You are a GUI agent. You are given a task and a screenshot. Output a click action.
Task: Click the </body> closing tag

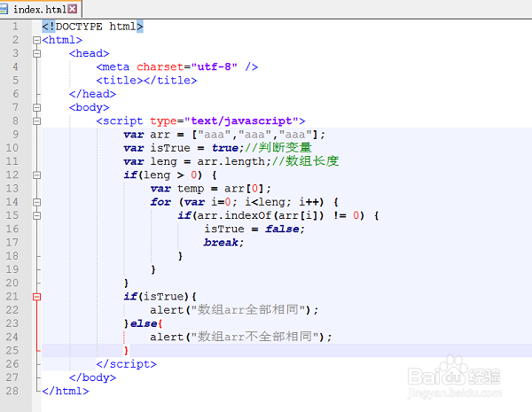pyautogui.click(x=92, y=377)
